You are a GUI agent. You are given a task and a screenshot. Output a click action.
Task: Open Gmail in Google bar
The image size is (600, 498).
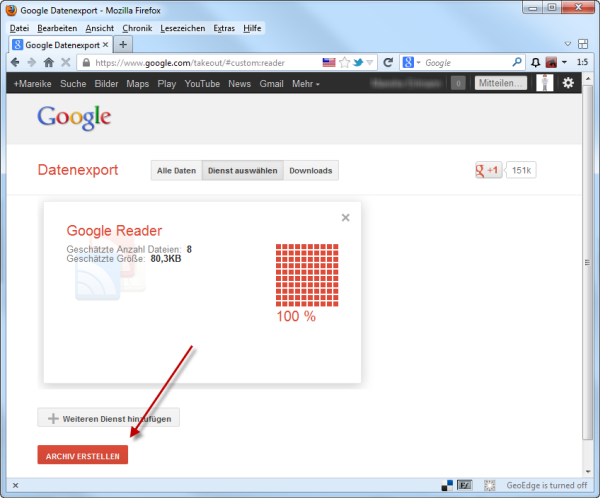pyautogui.click(x=271, y=84)
